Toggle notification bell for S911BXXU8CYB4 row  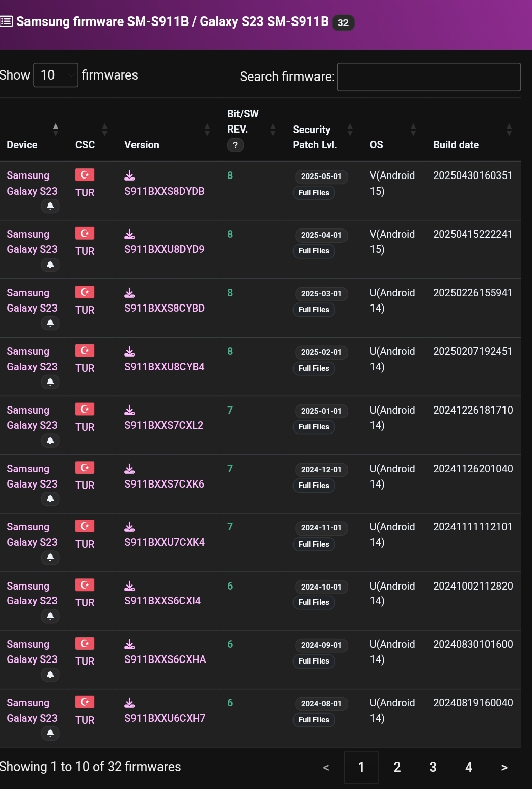tap(50, 382)
